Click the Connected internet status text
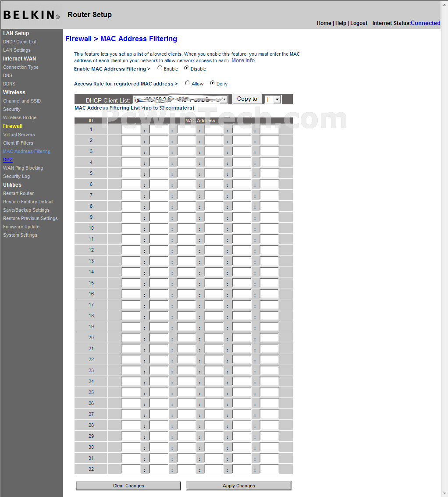Image resolution: width=448 pixels, height=497 pixels. coord(426,23)
